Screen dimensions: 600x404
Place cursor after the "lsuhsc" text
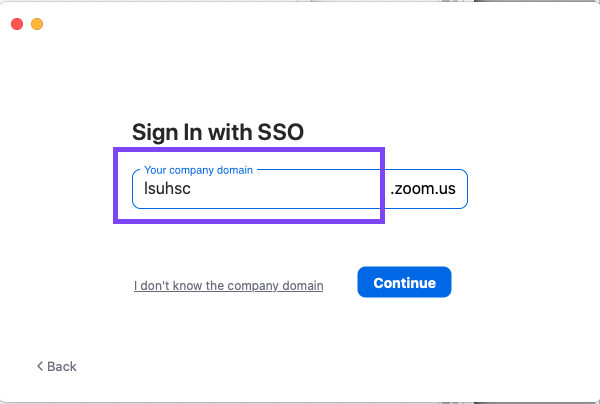click(x=192, y=190)
